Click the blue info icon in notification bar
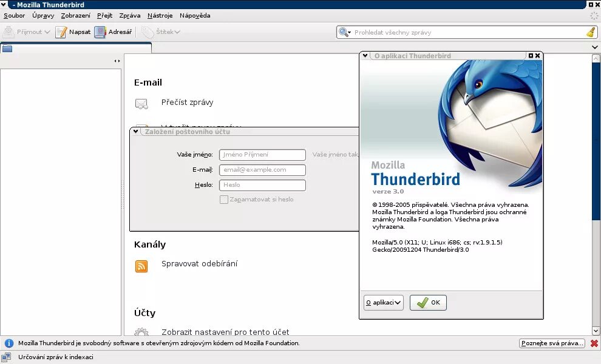 [x=9, y=343]
